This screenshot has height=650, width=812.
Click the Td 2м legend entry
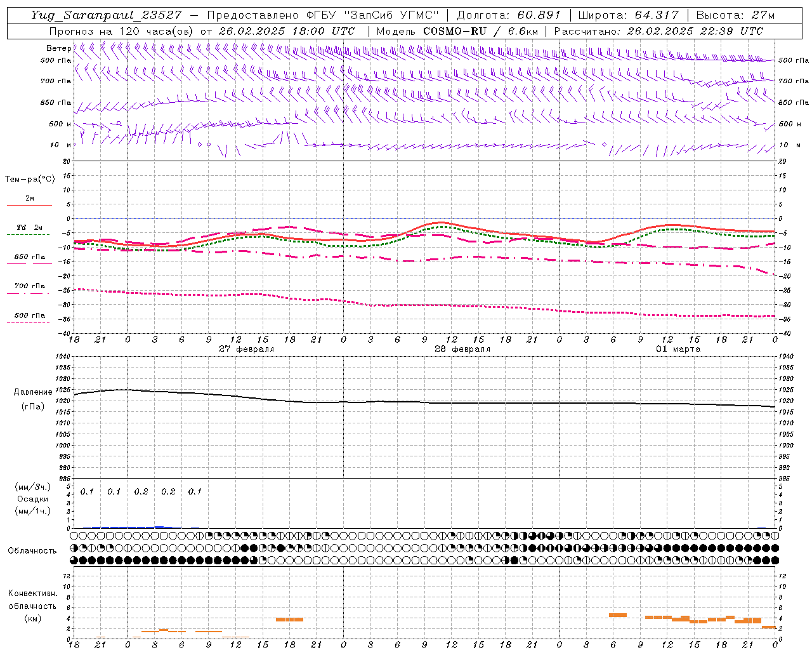click(29, 227)
